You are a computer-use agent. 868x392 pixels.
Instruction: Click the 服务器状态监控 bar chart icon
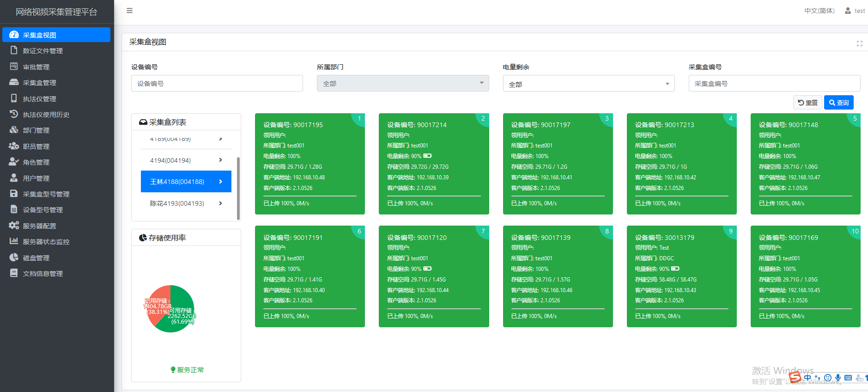[14, 241]
